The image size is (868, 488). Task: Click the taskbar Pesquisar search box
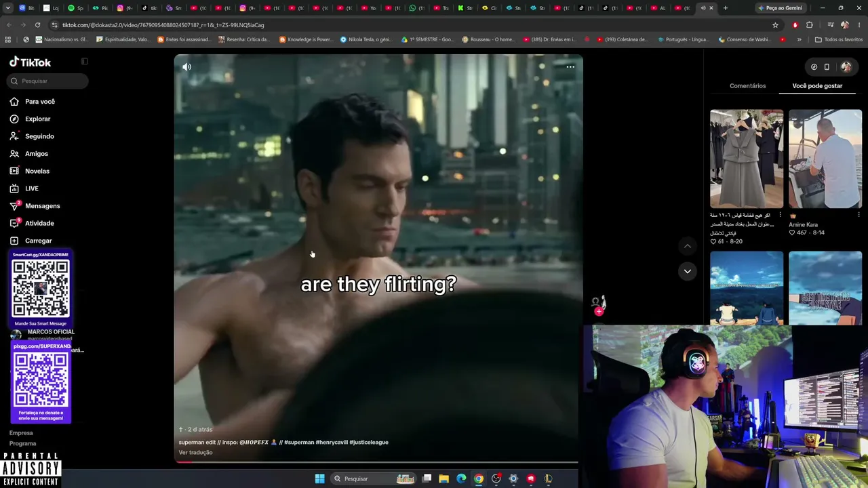click(374, 479)
